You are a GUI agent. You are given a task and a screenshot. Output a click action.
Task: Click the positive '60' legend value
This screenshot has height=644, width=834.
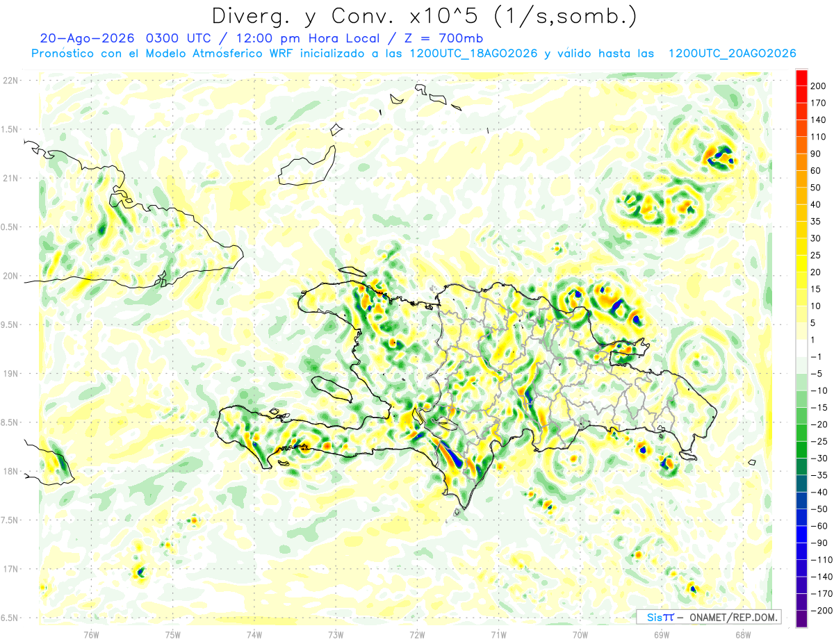click(x=817, y=171)
